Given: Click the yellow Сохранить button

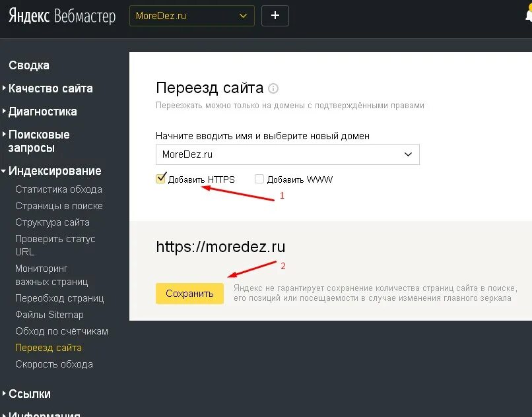Looking at the screenshot, I should (x=189, y=294).
